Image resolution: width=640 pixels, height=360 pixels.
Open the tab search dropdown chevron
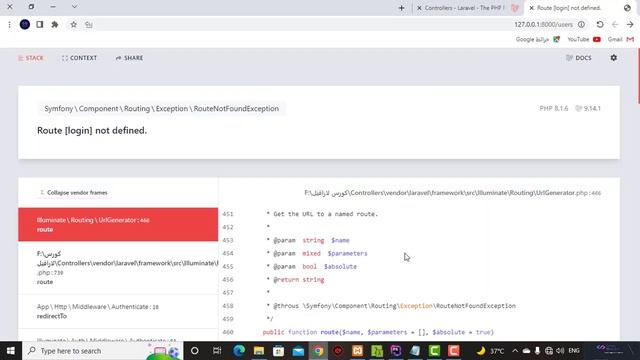74,7
